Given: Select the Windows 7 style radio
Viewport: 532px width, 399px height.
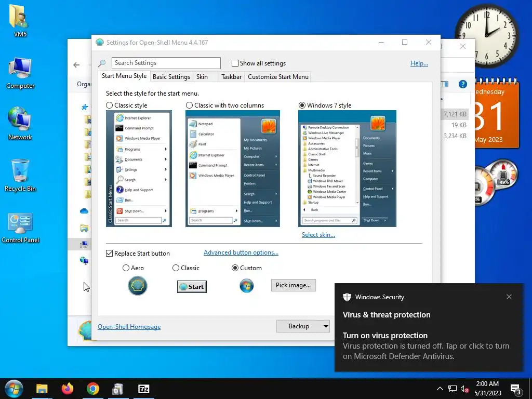Looking at the screenshot, I should point(302,105).
